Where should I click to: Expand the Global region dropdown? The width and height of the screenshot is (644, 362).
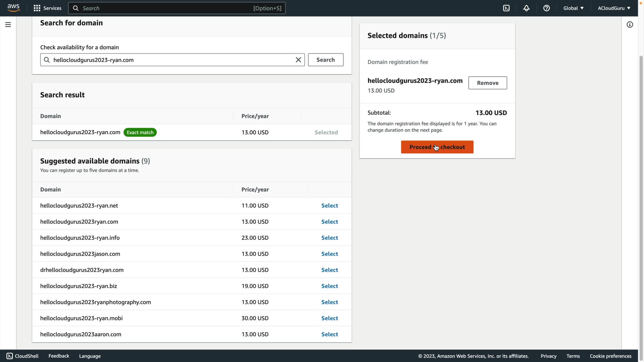(x=573, y=8)
